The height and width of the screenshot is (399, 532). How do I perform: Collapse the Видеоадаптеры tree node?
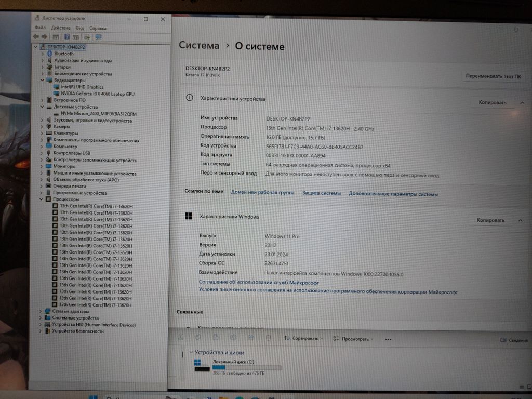(x=43, y=81)
